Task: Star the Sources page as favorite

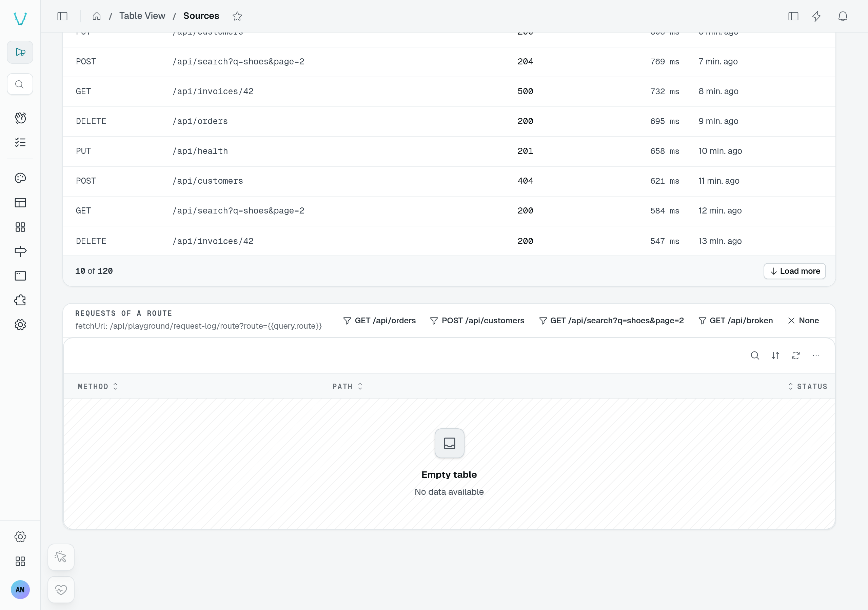Action: (237, 16)
